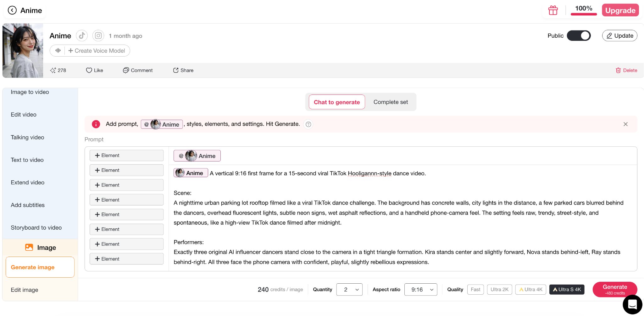
Task: Toggle the Public switch
Action: point(579,35)
